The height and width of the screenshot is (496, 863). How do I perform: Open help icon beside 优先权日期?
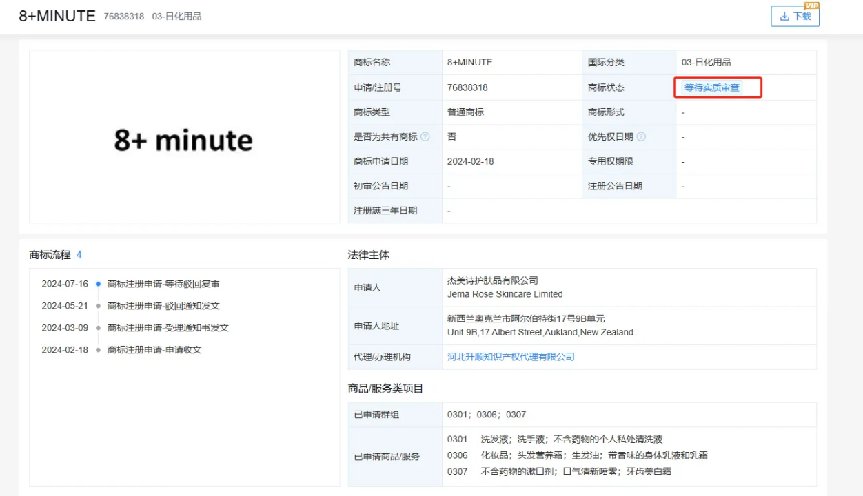point(641,137)
